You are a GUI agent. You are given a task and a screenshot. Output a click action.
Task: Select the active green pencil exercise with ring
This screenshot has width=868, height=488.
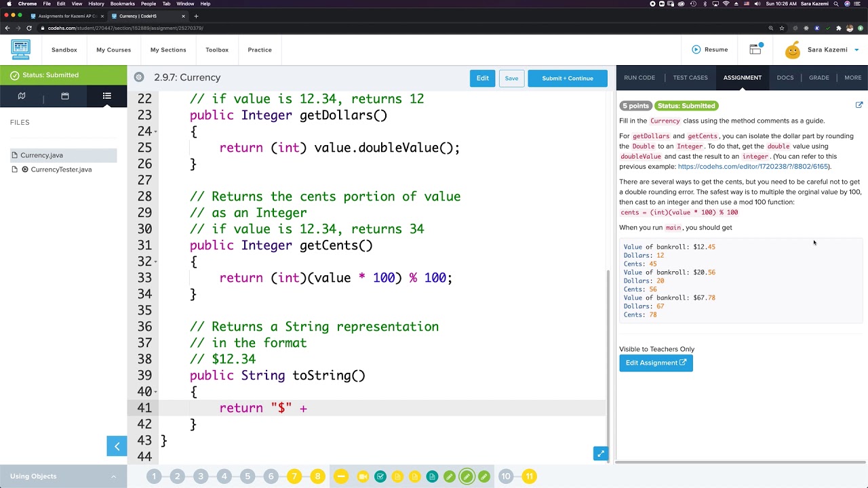[x=467, y=476]
